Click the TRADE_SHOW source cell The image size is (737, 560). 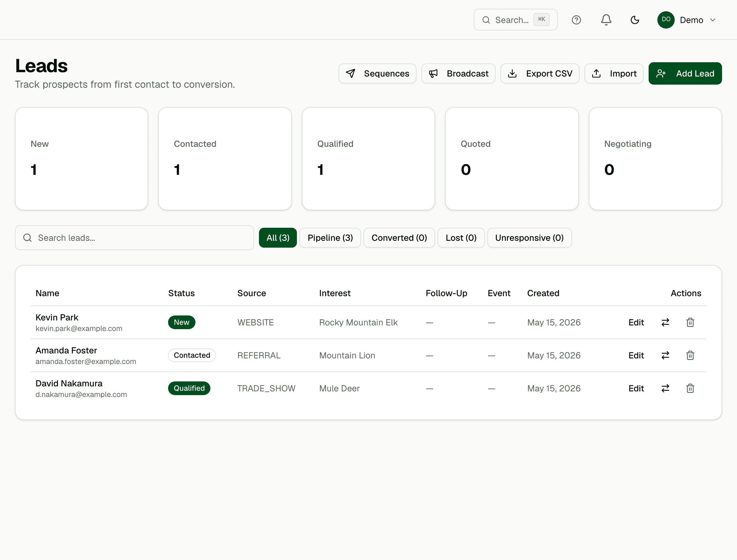(x=266, y=388)
